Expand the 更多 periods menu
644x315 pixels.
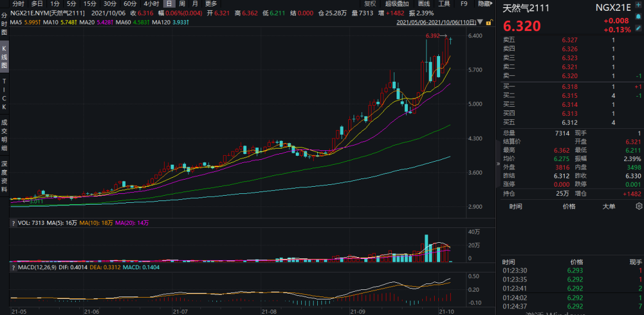[x=211, y=4]
